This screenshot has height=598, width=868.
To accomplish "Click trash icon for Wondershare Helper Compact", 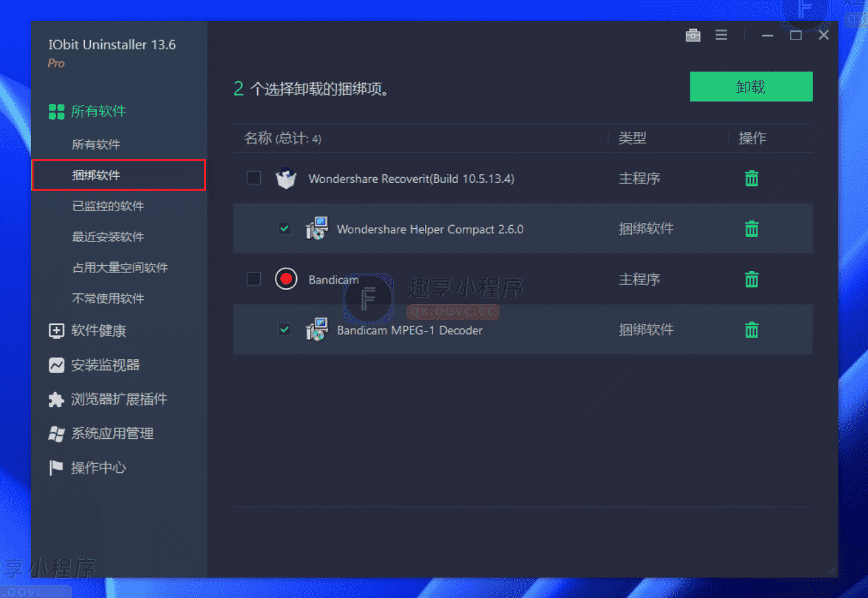I will 752,229.
